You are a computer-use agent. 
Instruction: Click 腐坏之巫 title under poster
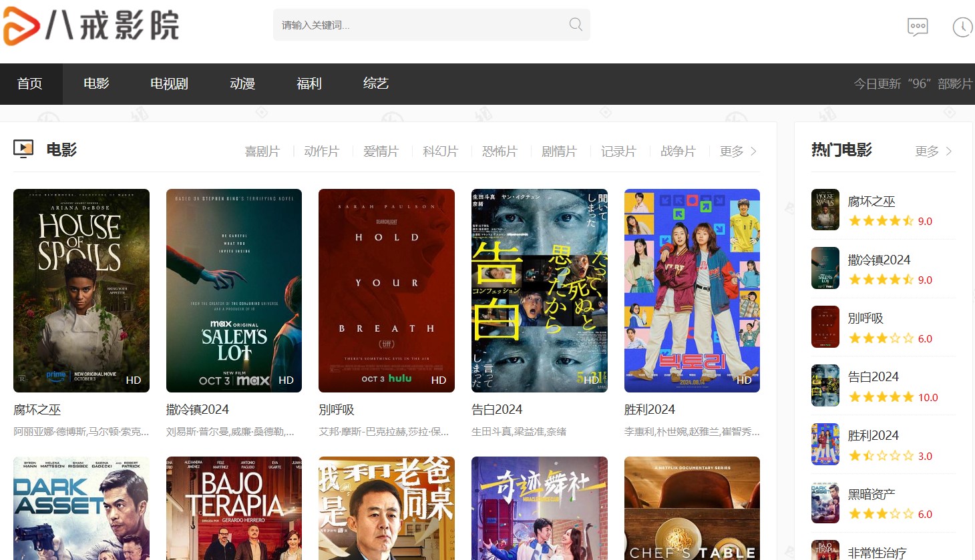click(x=37, y=410)
